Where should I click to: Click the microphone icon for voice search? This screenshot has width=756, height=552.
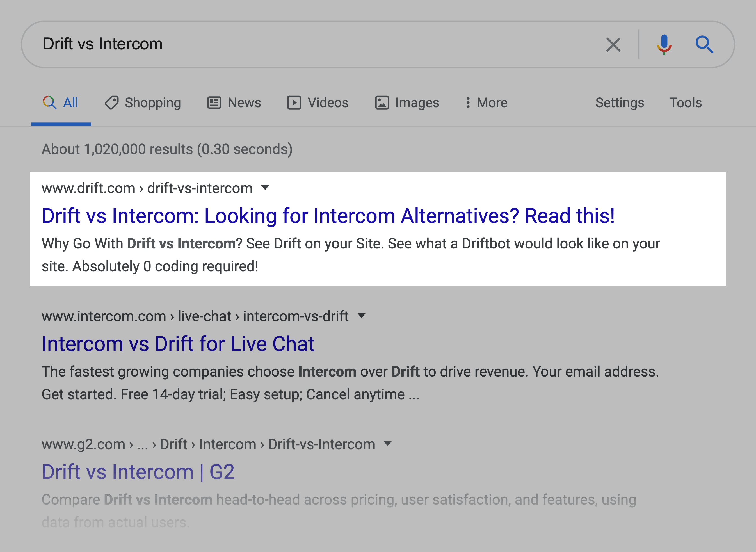coord(664,44)
